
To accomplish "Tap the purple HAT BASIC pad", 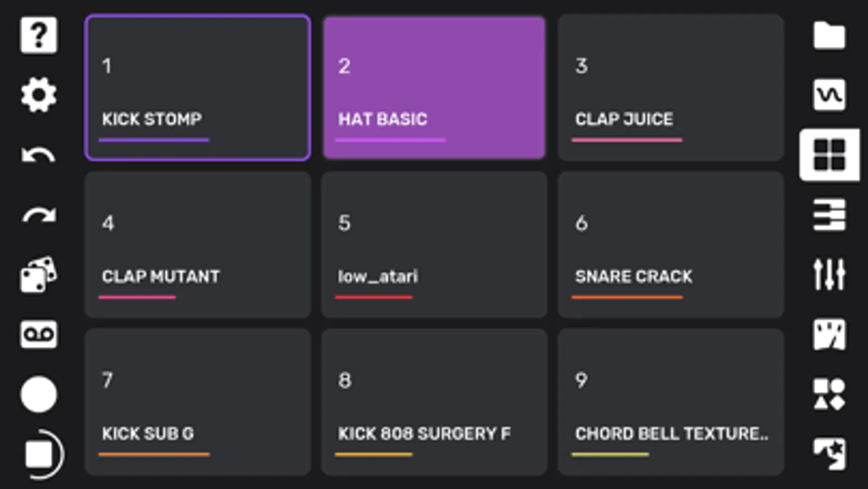I will pyautogui.click(x=434, y=87).
